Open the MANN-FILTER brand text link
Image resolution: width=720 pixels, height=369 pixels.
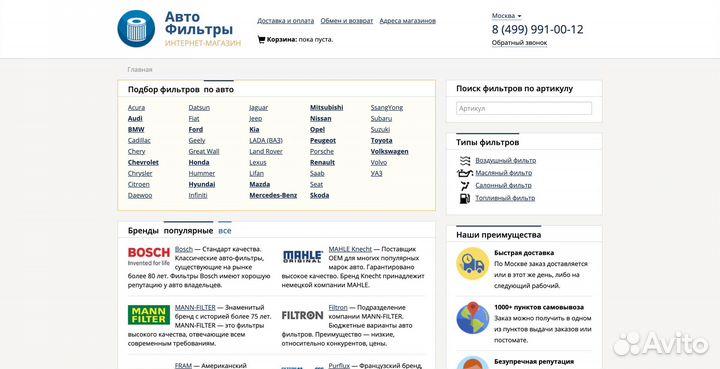pos(195,308)
